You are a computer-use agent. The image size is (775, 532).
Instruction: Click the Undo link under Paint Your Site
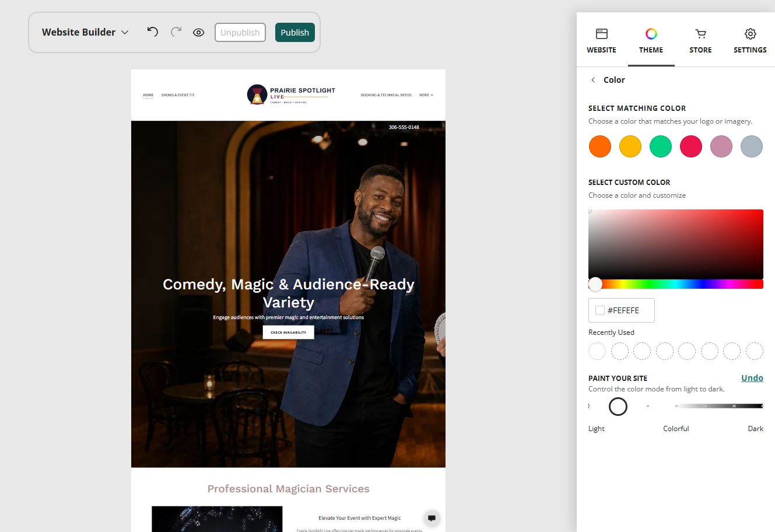click(x=752, y=378)
